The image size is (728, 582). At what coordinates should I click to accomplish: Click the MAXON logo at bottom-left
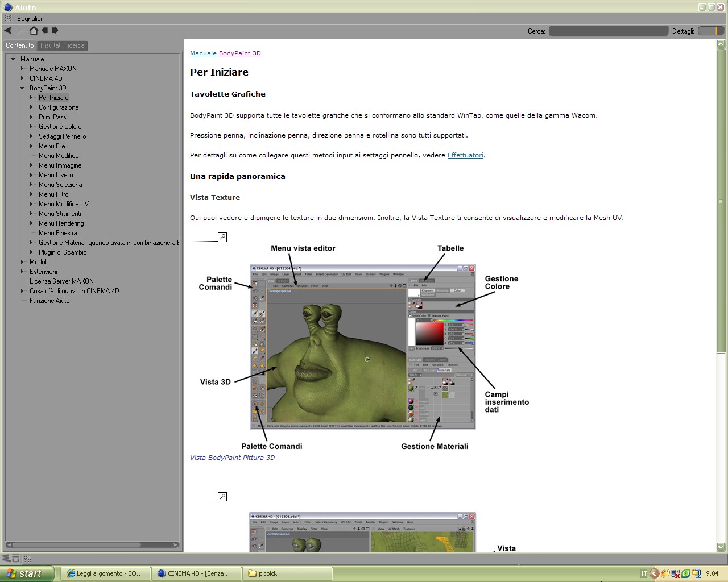coord(11,559)
